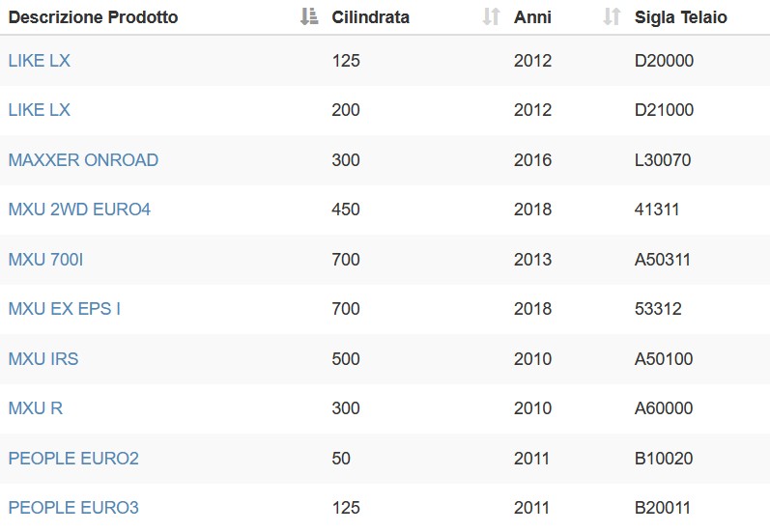This screenshot has width=770, height=532.
Task: Sort by the Descrizione Prodotto header
Action: pyautogui.click(x=94, y=17)
